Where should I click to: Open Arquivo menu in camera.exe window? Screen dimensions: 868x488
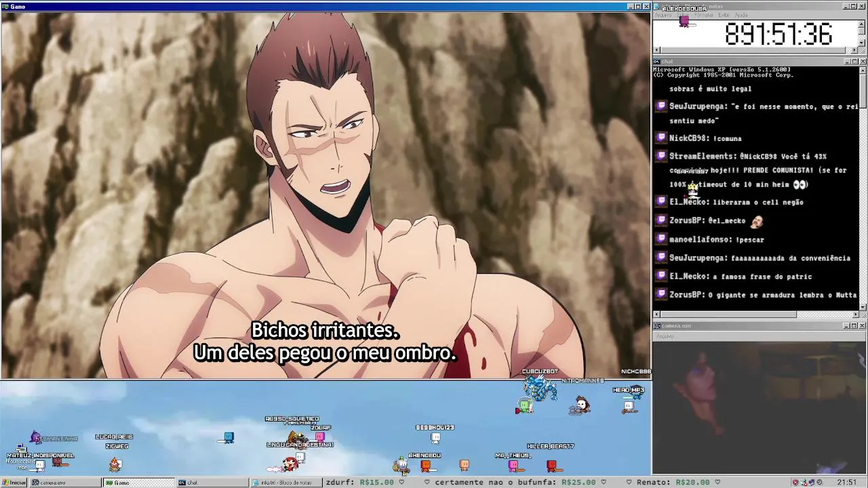click(x=665, y=336)
